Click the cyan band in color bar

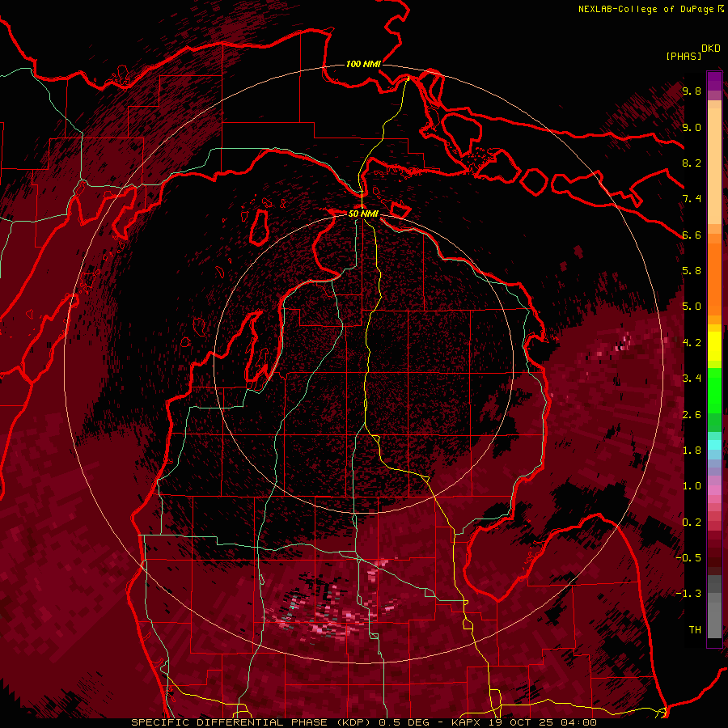click(x=714, y=445)
